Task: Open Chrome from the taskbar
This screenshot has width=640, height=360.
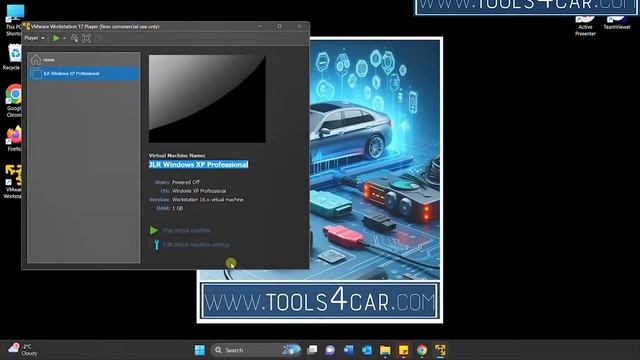Action: click(422, 350)
